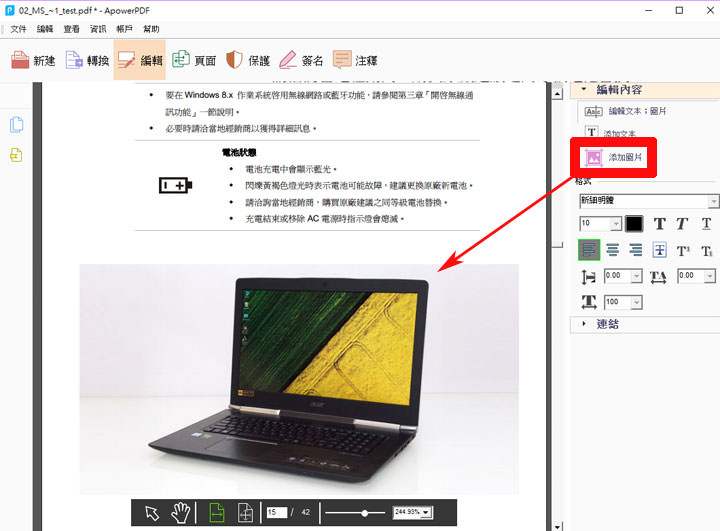
Task: Select 編輯文本；圖片 option
Action: point(625,111)
